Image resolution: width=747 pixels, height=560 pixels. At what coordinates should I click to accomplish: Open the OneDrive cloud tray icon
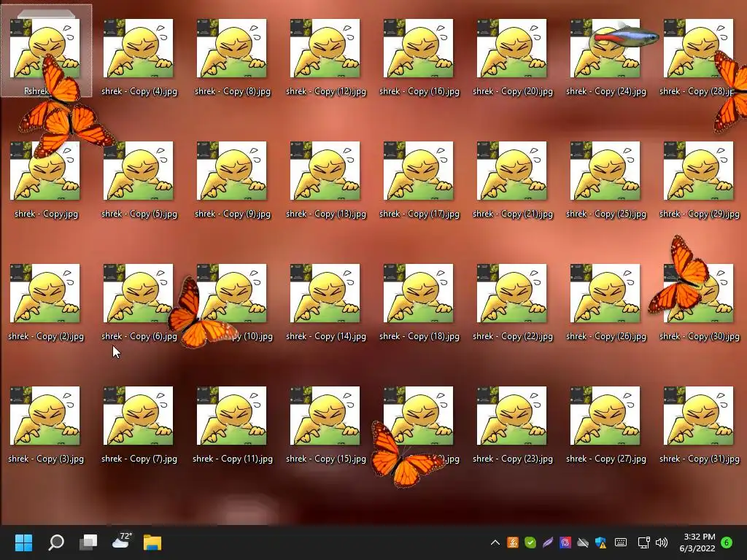583,542
